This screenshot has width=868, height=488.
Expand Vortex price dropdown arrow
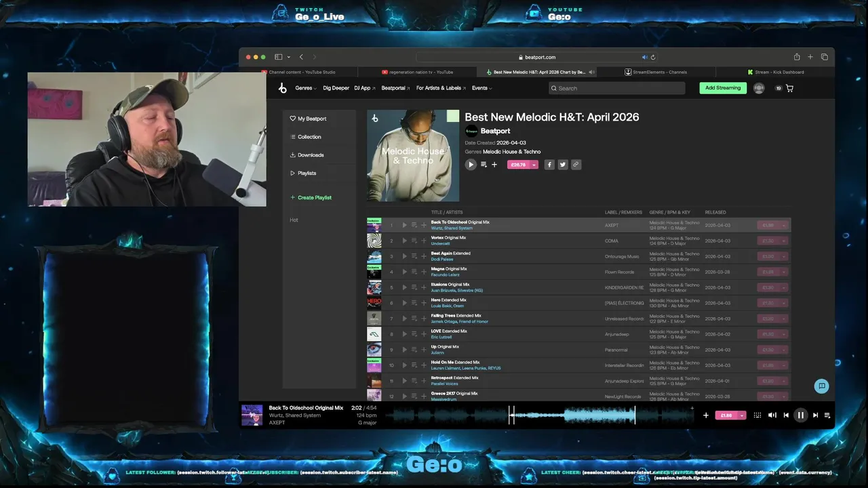click(784, 241)
